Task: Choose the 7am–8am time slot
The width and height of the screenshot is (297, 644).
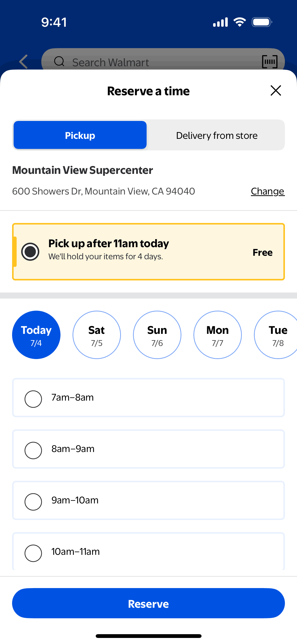Action: tap(33, 399)
